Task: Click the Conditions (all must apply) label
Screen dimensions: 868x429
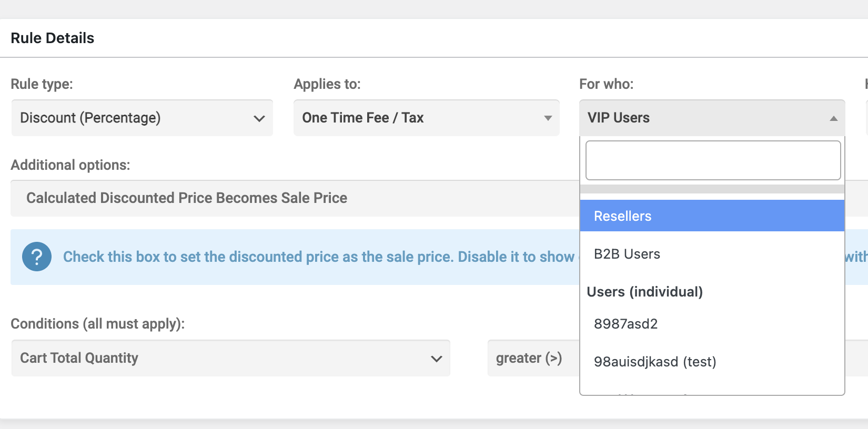Action: pos(98,324)
